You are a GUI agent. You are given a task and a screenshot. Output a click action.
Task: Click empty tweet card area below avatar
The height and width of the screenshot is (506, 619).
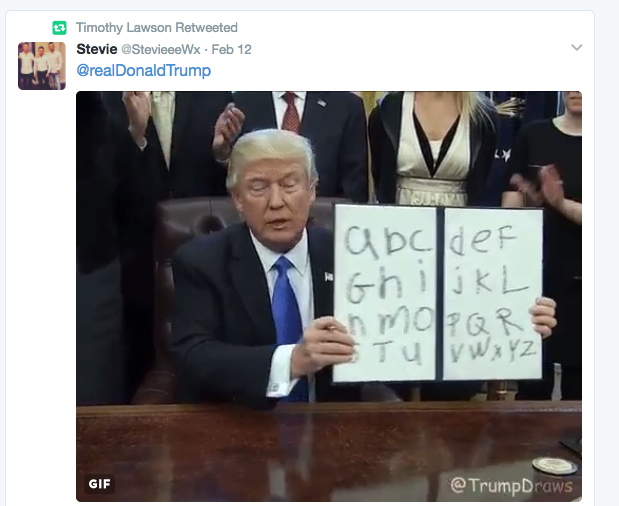tap(41, 276)
